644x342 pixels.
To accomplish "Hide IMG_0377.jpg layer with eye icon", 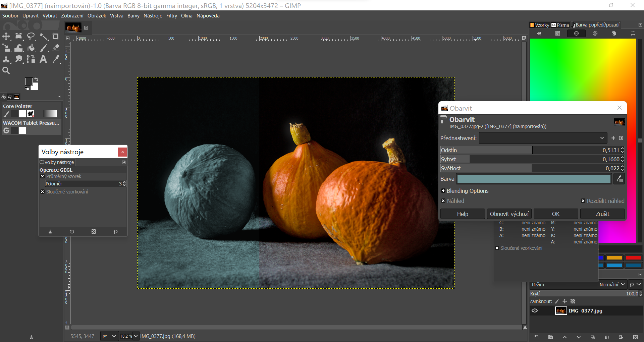I will click(535, 311).
